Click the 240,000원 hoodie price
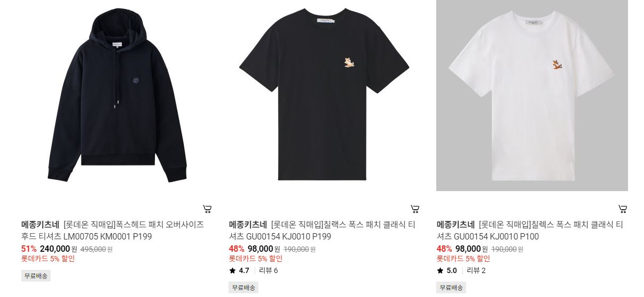This screenshot has width=644, height=297. (x=59, y=249)
